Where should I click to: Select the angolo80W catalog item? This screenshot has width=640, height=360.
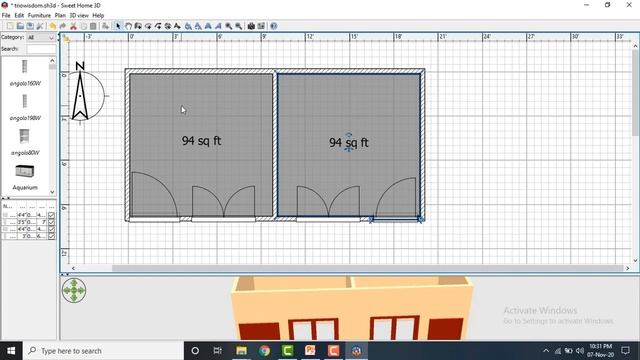[x=25, y=142]
